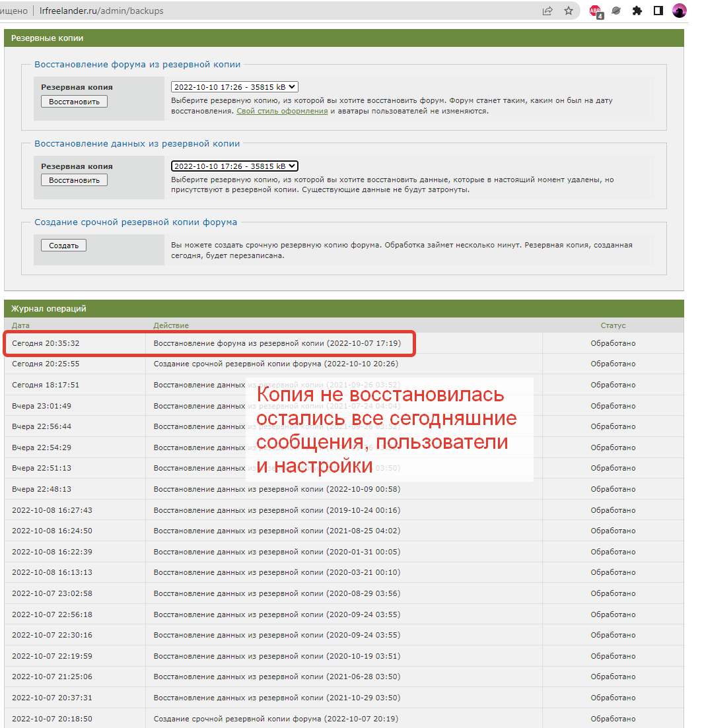
Task: Select log date 2022-10-07 22:19:59
Action: [52, 657]
